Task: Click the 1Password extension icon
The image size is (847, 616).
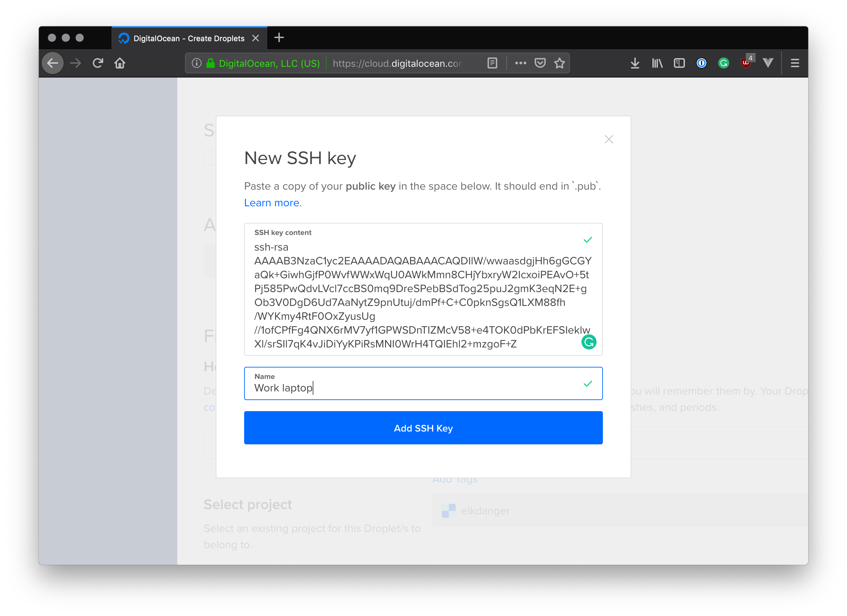Action: [701, 63]
